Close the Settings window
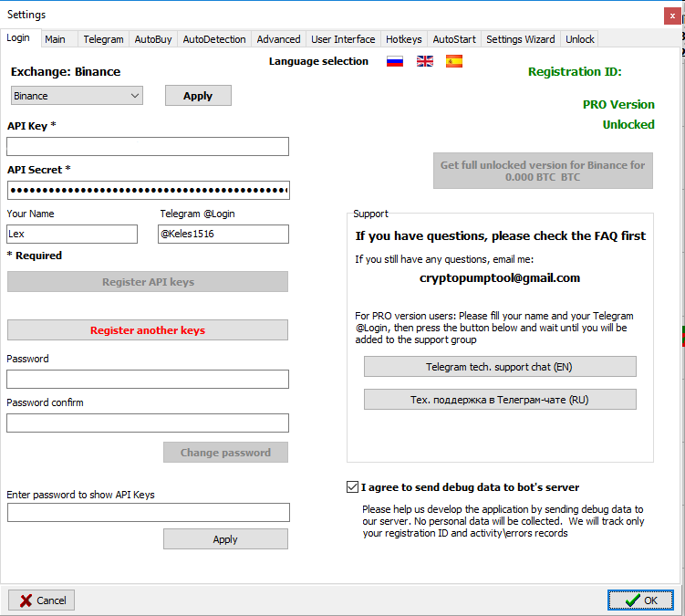685x616 pixels. [672, 16]
